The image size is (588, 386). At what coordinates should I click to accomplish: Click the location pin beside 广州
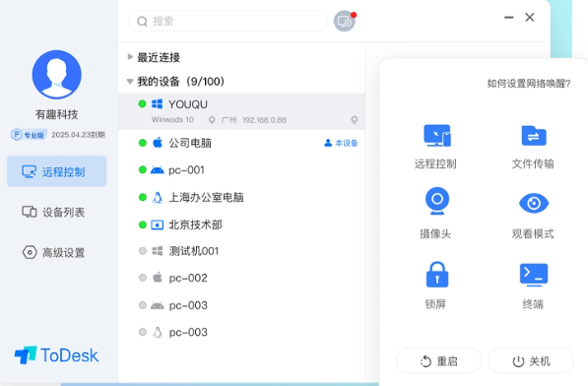point(212,120)
